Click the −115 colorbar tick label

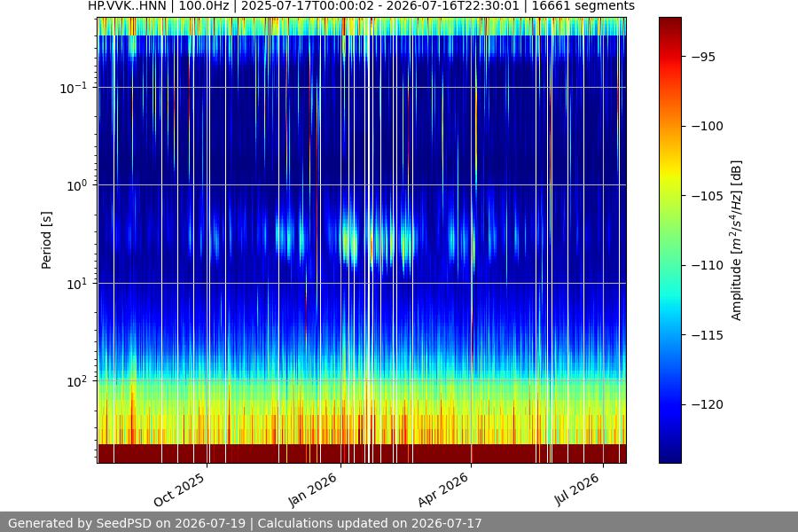coord(707,335)
